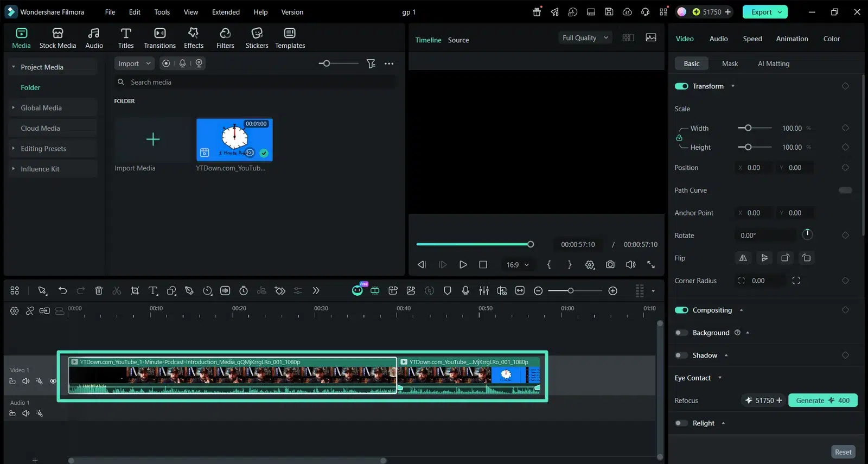
Task: Open the Export dropdown arrow
Action: click(x=780, y=12)
